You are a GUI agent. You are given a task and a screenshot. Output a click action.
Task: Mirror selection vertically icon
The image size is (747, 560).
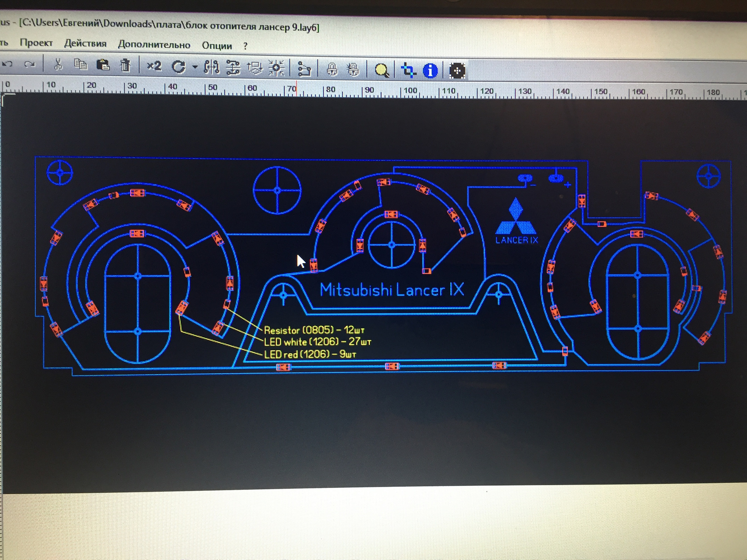click(x=233, y=68)
